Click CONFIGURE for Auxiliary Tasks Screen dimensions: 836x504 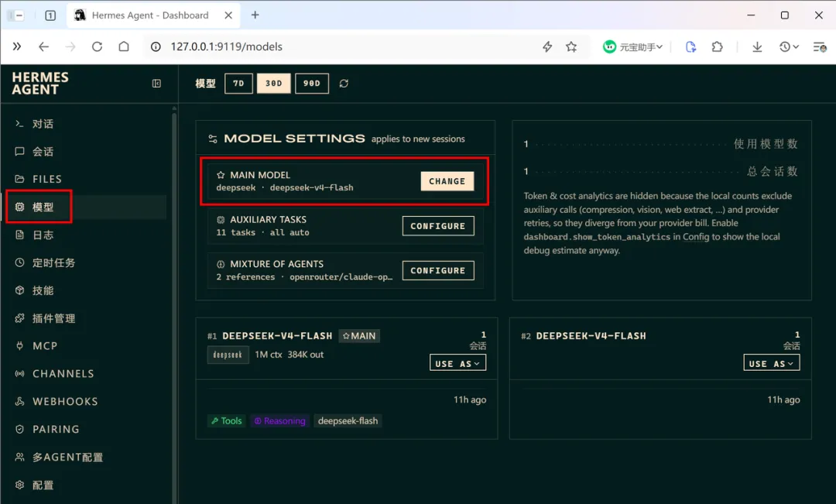coord(438,226)
